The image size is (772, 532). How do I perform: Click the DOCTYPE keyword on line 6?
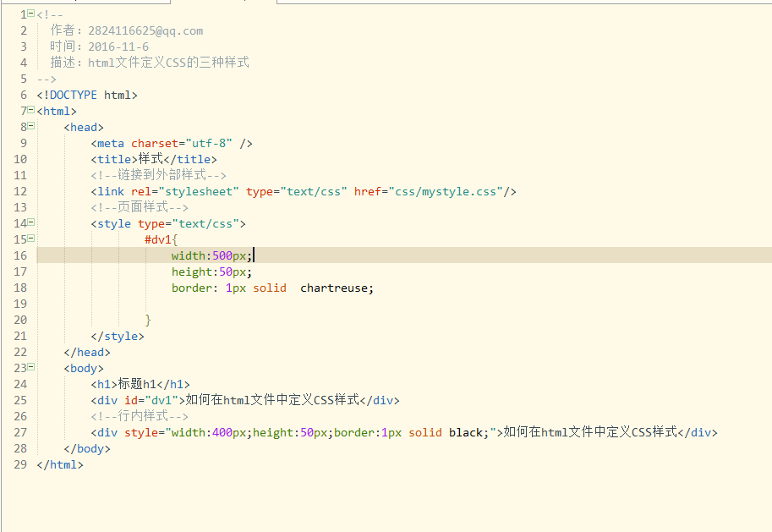[73, 95]
